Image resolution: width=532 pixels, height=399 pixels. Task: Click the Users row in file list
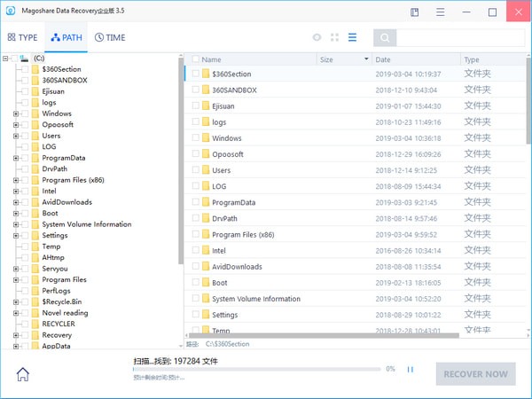[x=356, y=170]
